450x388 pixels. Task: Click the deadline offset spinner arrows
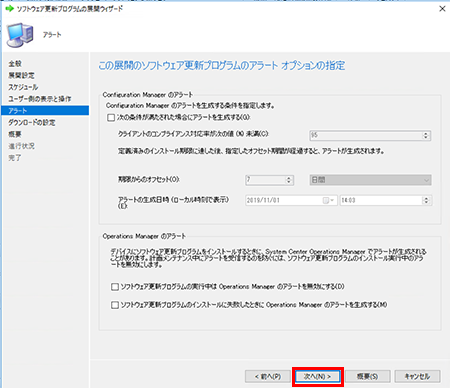[289, 180]
